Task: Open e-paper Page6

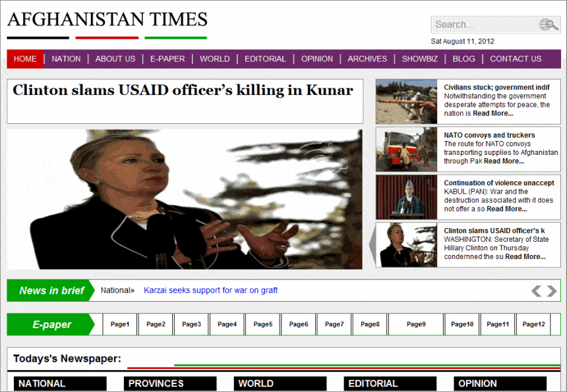Action: pyautogui.click(x=299, y=324)
